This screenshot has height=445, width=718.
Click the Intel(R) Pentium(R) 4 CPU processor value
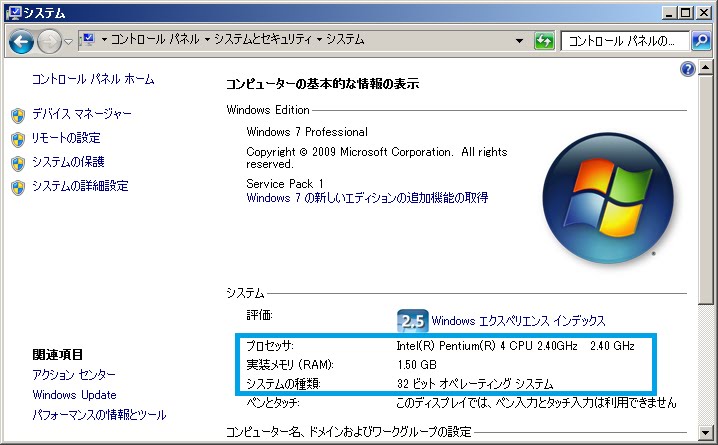pyautogui.click(x=515, y=346)
